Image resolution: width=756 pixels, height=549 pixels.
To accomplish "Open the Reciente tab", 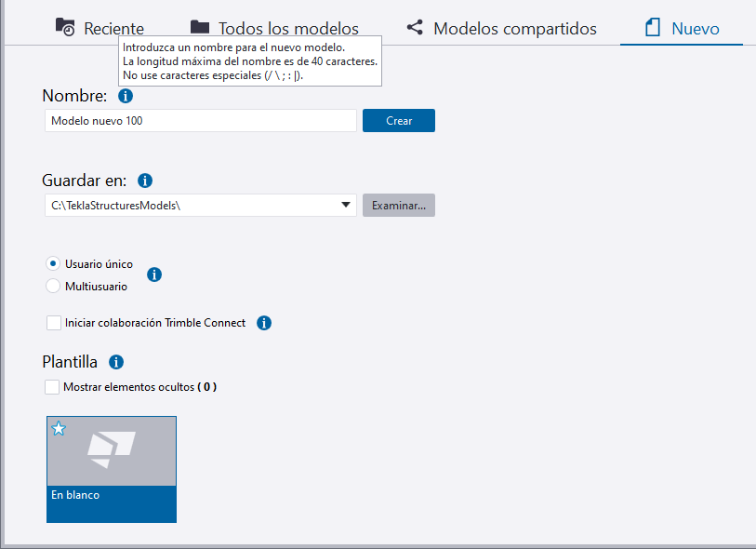I will 99,28.
